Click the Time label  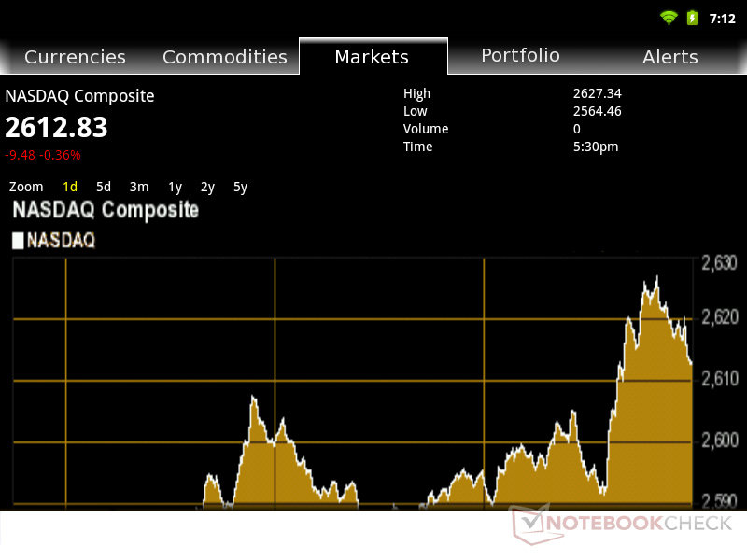coord(417,147)
